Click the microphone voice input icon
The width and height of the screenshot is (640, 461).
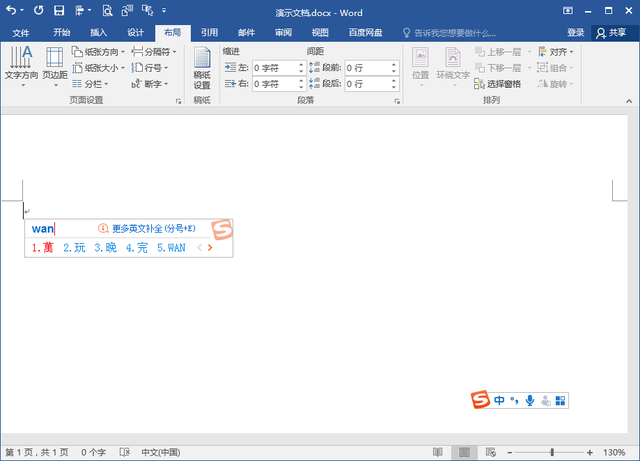coord(529,400)
